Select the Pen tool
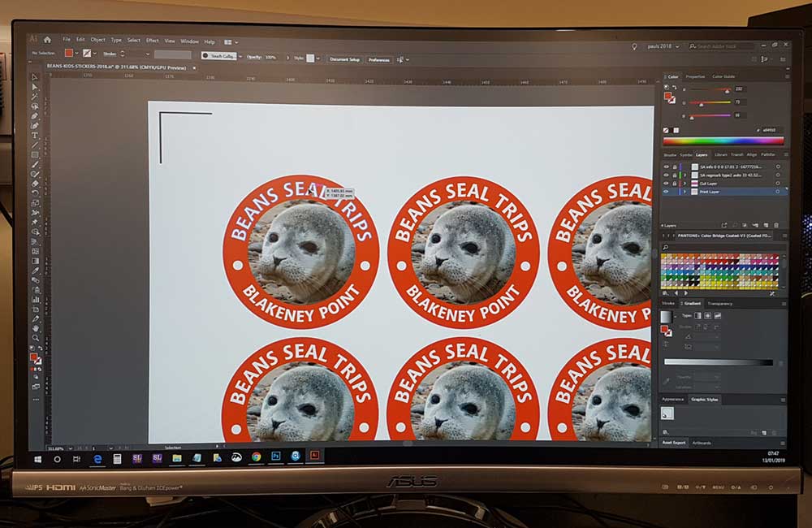812x528 pixels. [35, 116]
